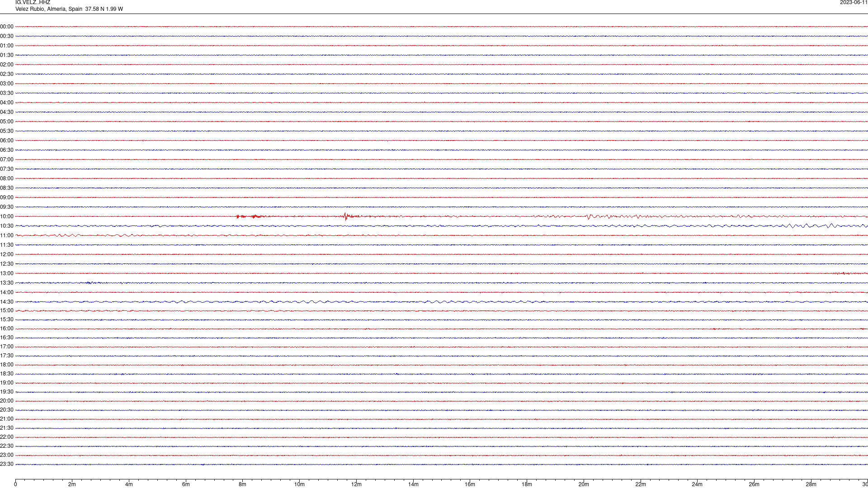Click the 16m tick label on time axis
This screenshot has height=488, width=868.
(x=470, y=484)
